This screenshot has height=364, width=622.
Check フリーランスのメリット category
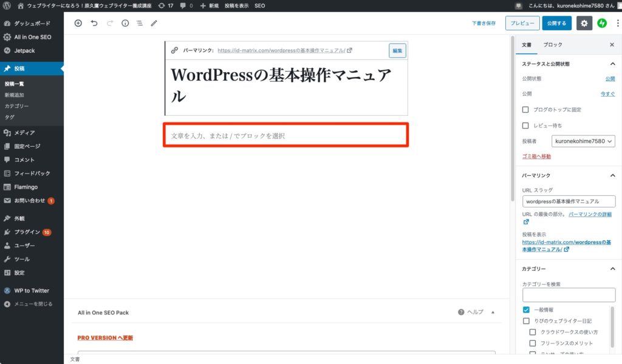point(533,343)
